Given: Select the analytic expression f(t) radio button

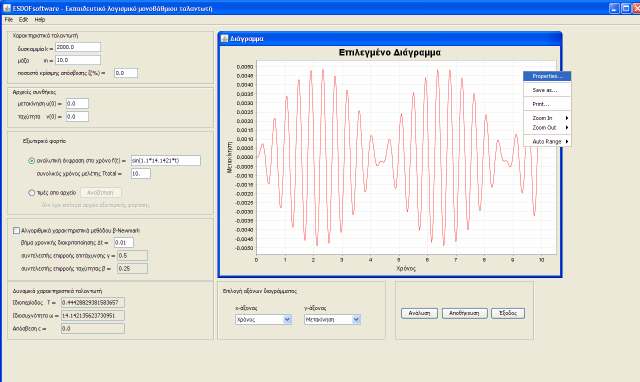Looking at the screenshot, I should pyautogui.click(x=31, y=161).
